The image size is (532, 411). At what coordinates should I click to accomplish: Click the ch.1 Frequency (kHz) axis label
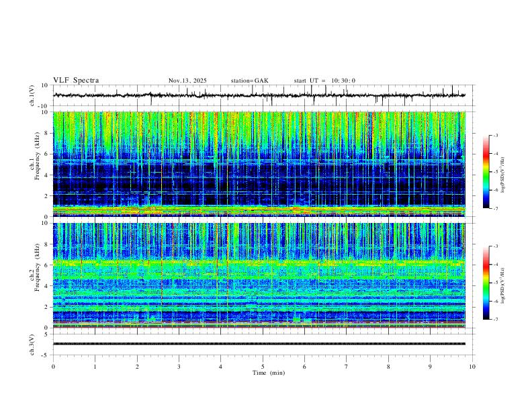click(x=35, y=156)
